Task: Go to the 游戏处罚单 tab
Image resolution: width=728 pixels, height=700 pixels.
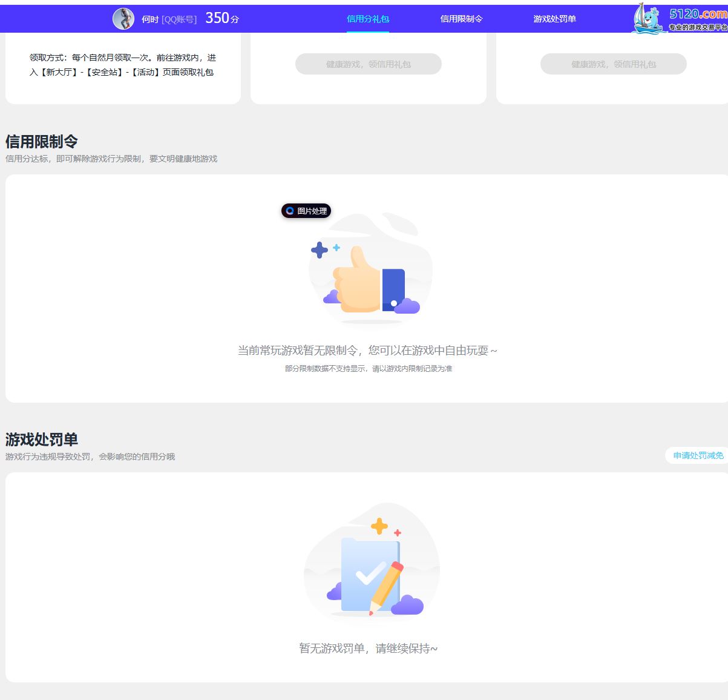Action: click(x=554, y=19)
